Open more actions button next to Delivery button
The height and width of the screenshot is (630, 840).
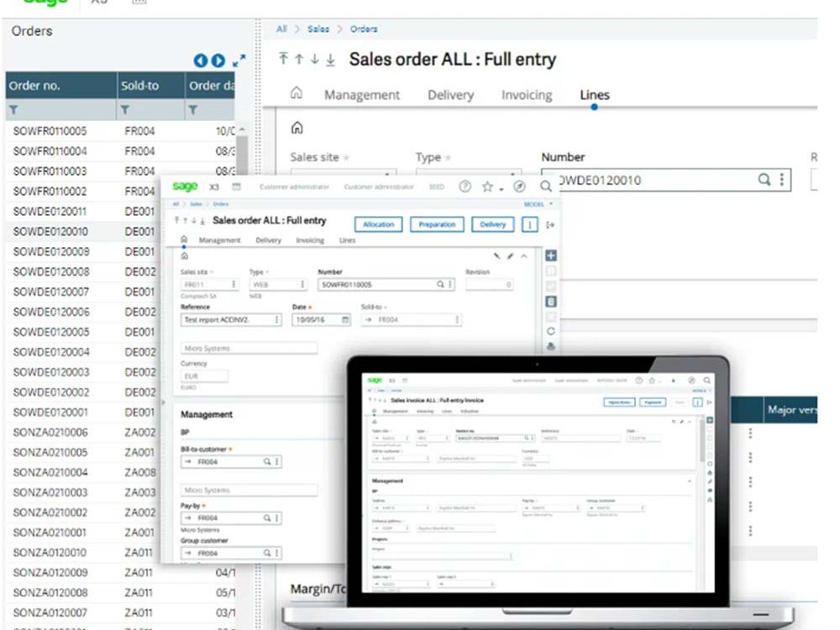coord(530,224)
